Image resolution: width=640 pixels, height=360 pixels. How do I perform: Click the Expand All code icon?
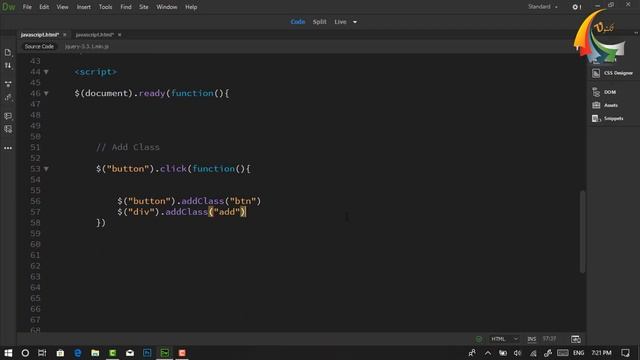point(8,84)
